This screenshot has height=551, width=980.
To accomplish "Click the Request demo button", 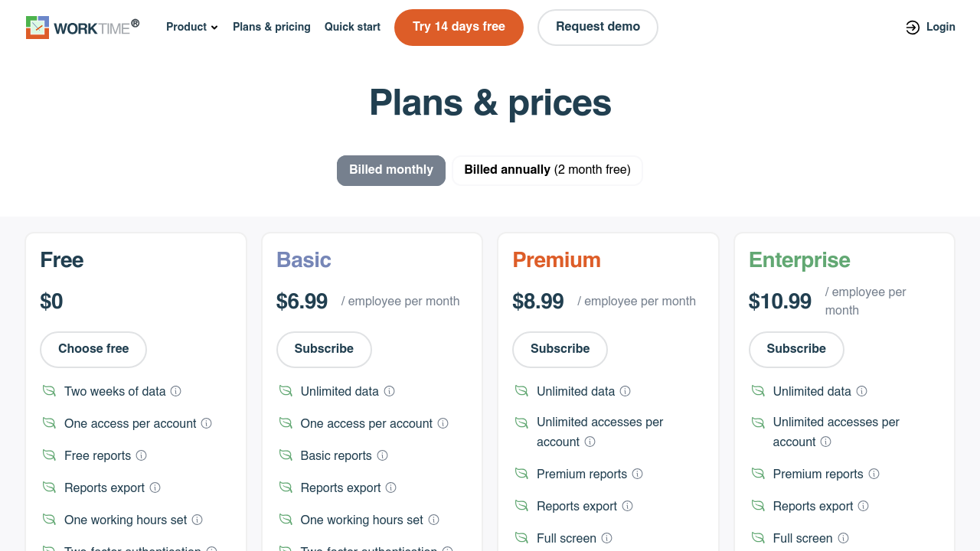I will [598, 27].
